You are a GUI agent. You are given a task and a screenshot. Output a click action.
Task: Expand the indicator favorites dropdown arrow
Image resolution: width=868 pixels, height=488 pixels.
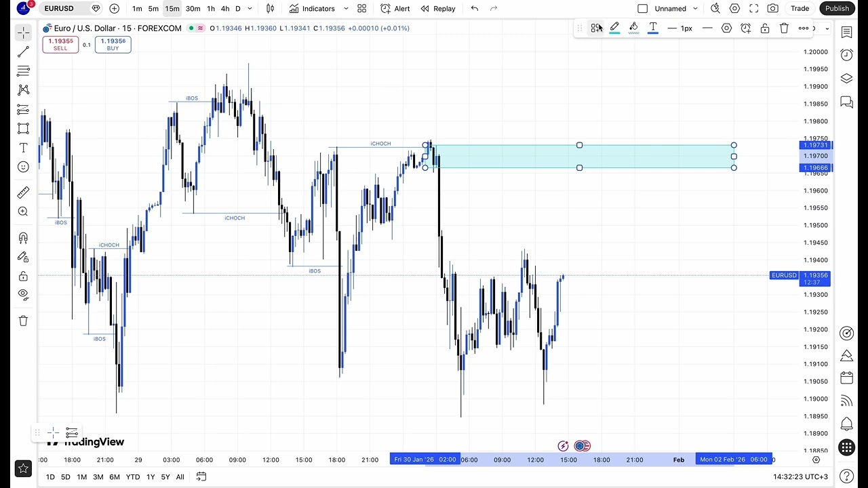point(346,8)
